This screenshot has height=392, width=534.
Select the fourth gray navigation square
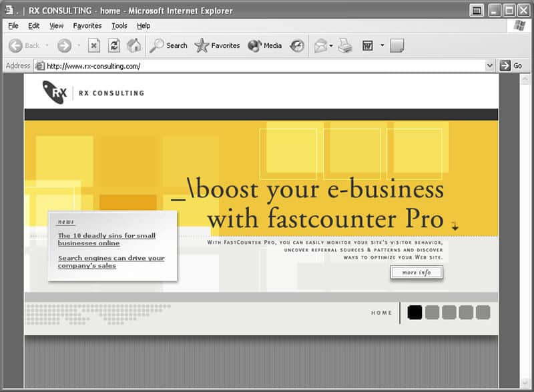point(466,313)
